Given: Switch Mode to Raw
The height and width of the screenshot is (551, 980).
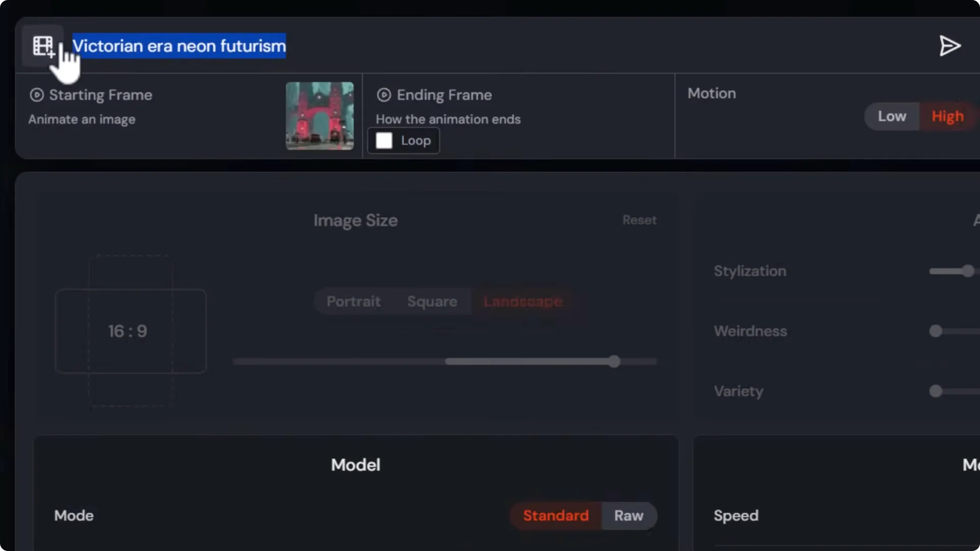Looking at the screenshot, I should [x=629, y=516].
